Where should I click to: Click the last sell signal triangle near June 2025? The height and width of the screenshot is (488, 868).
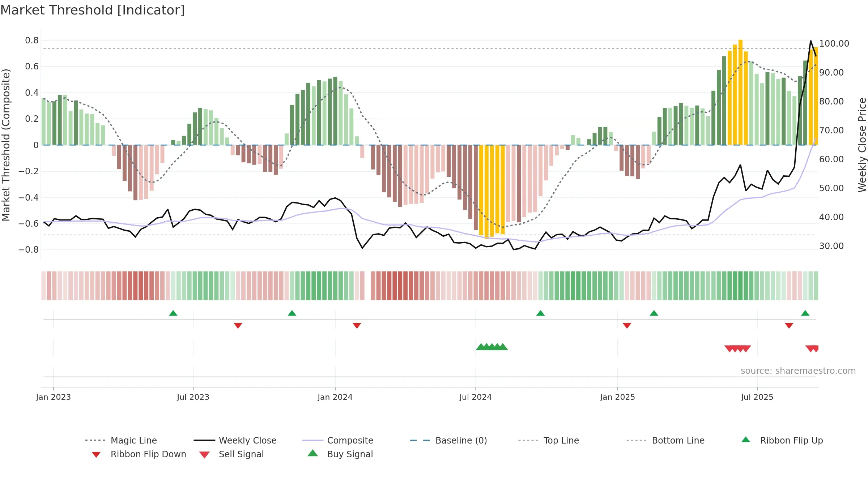[x=746, y=348]
